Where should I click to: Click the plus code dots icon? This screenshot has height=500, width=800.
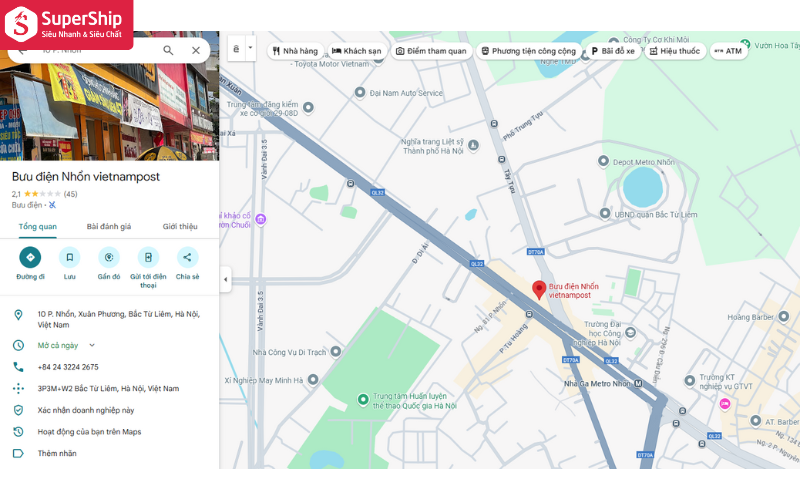coord(18,388)
